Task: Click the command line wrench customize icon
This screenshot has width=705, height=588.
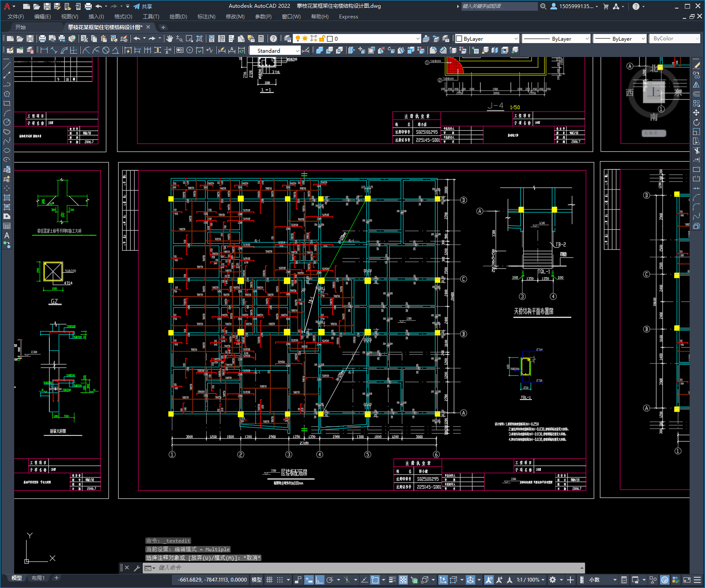Action: click(x=137, y=568)
